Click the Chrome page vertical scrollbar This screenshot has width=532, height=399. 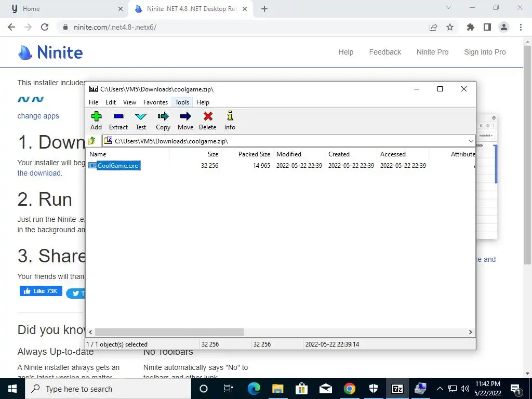tap(528, 154)
